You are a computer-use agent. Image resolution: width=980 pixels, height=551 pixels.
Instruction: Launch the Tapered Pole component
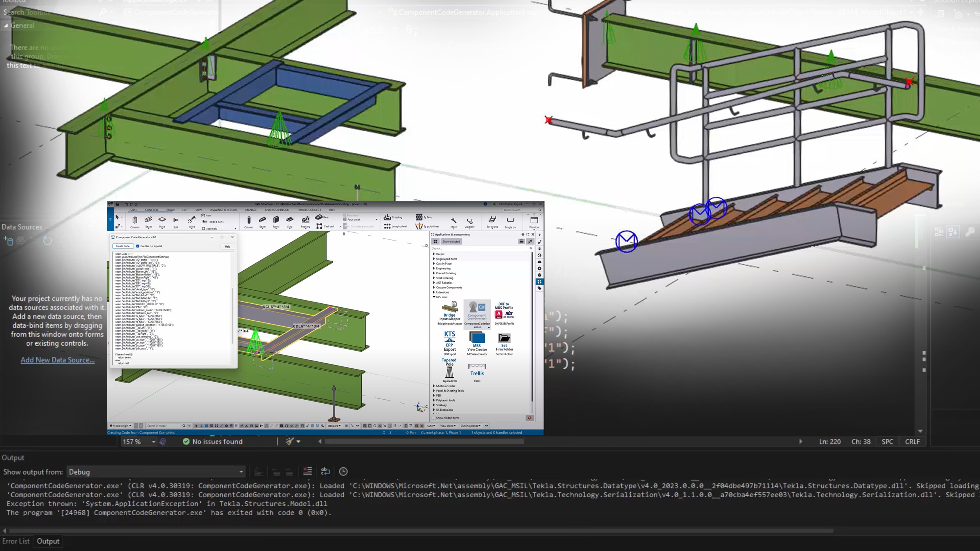click(449, 370)
